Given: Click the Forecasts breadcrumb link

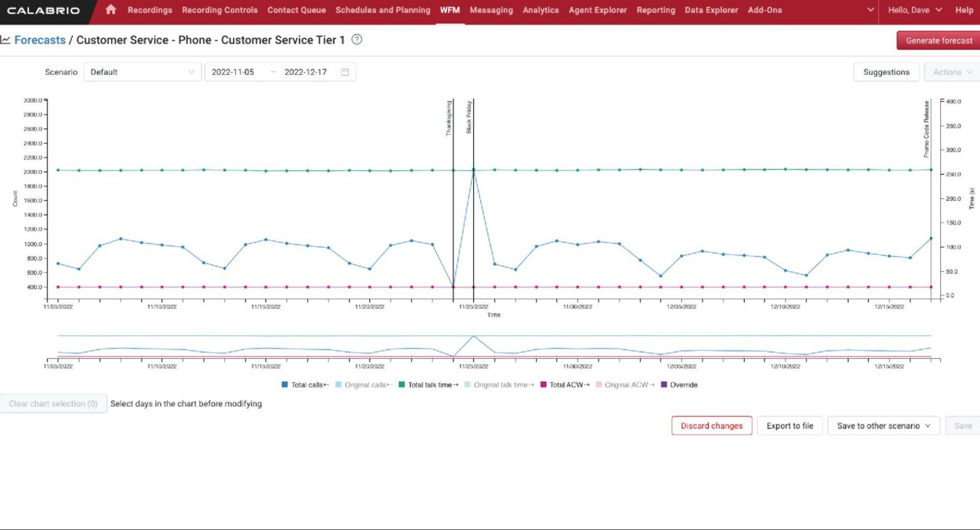Looking at the screenshot, I should [40, 40].
